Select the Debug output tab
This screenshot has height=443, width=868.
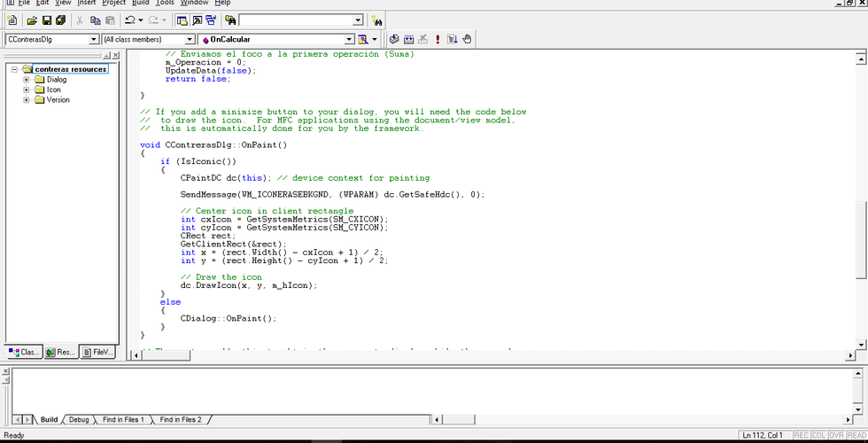coord(79,420)
